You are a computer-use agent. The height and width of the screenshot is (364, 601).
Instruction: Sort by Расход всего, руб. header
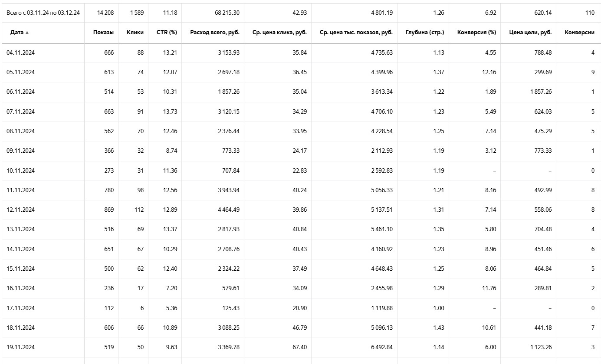(x=215, y=33)
